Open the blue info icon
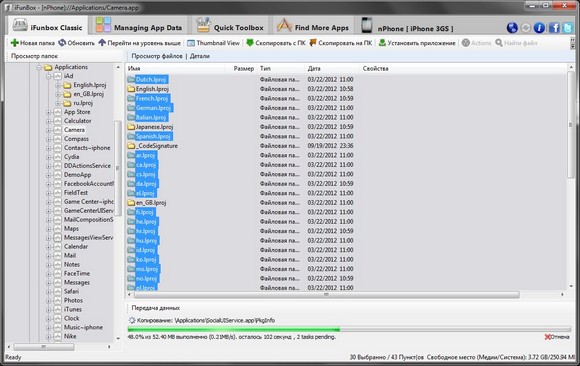This screenshot has width=580, height=366. click(539, 28)
